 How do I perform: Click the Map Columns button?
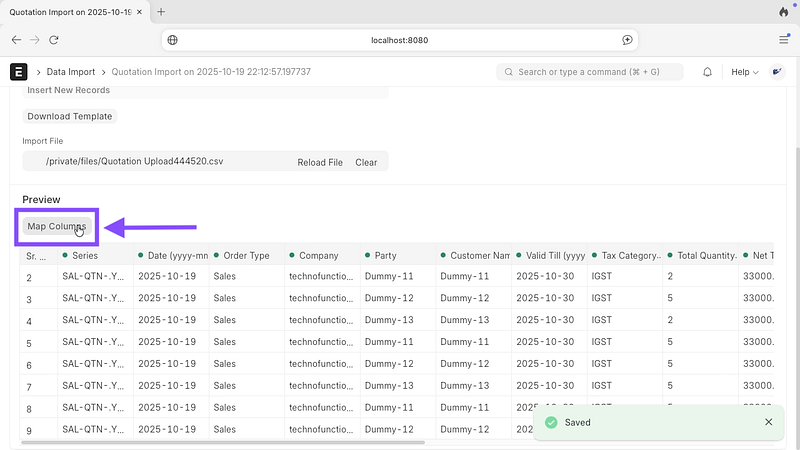(57, 226)
